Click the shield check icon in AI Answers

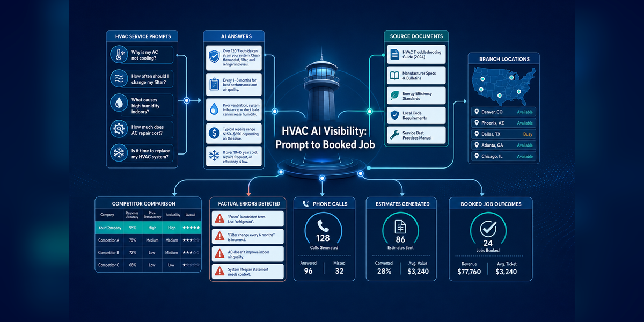click(214, 57)
